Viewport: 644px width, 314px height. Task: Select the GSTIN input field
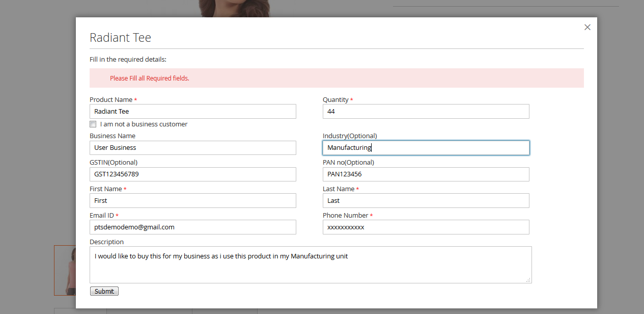(193, 174)
